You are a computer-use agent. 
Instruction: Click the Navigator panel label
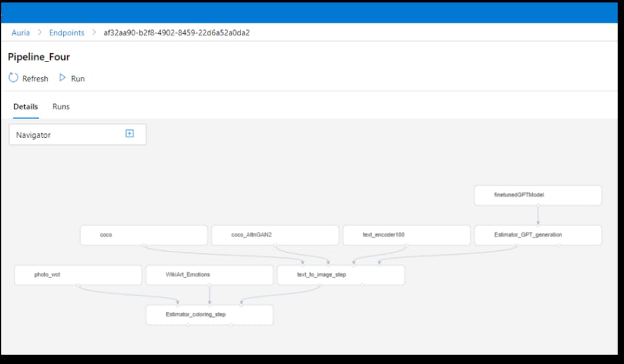(33, 135)
